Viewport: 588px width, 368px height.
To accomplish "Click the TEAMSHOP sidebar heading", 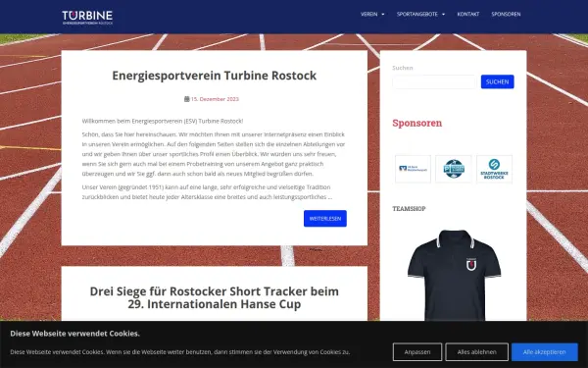I will click(409, 209).
